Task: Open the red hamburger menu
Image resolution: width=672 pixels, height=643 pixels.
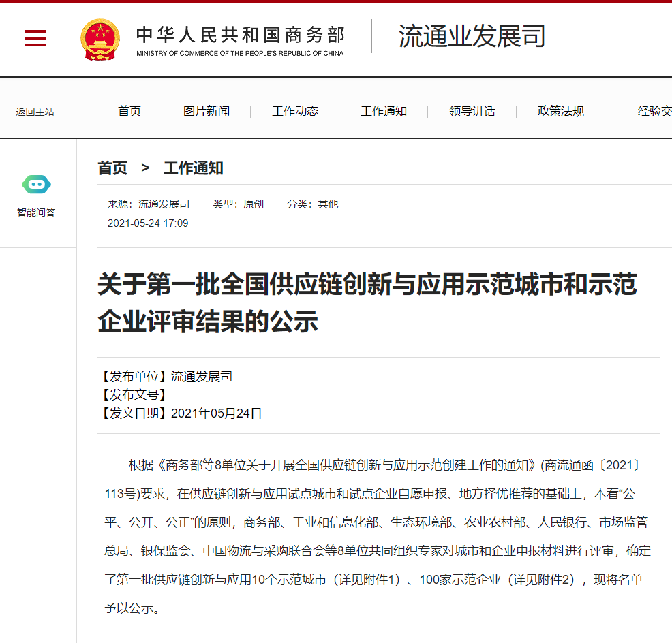Action: 35,38
